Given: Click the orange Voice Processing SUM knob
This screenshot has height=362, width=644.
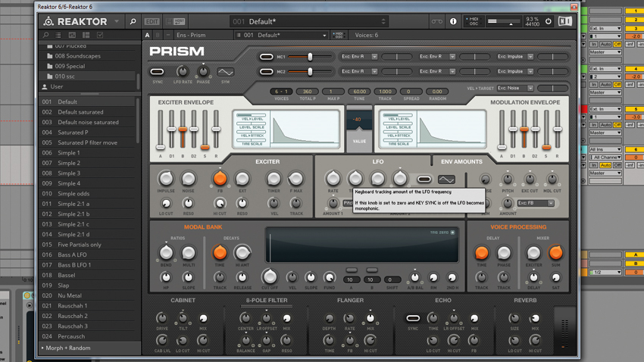Looking at the screenshot, I should [x=555, y=253].
